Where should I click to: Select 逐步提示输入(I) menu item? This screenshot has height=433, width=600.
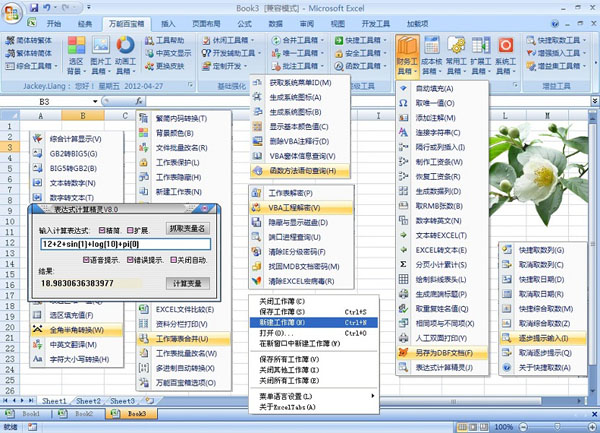tap(543, 338)
